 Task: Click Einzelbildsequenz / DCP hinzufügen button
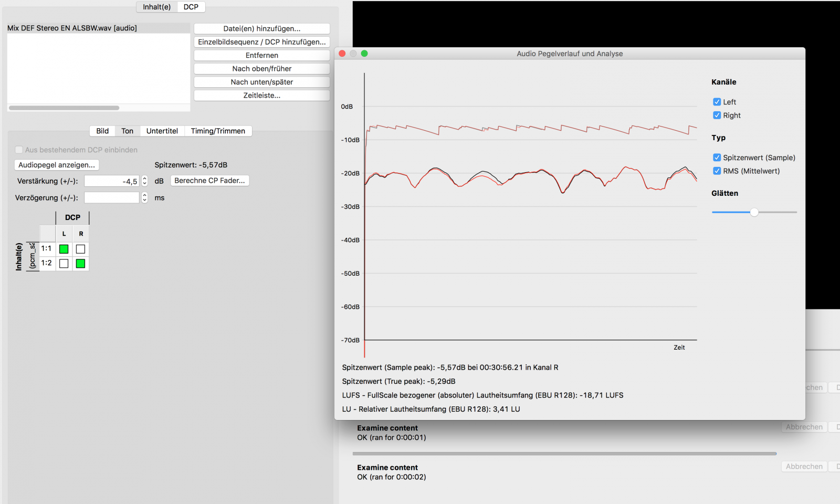[x=262, y=42]
